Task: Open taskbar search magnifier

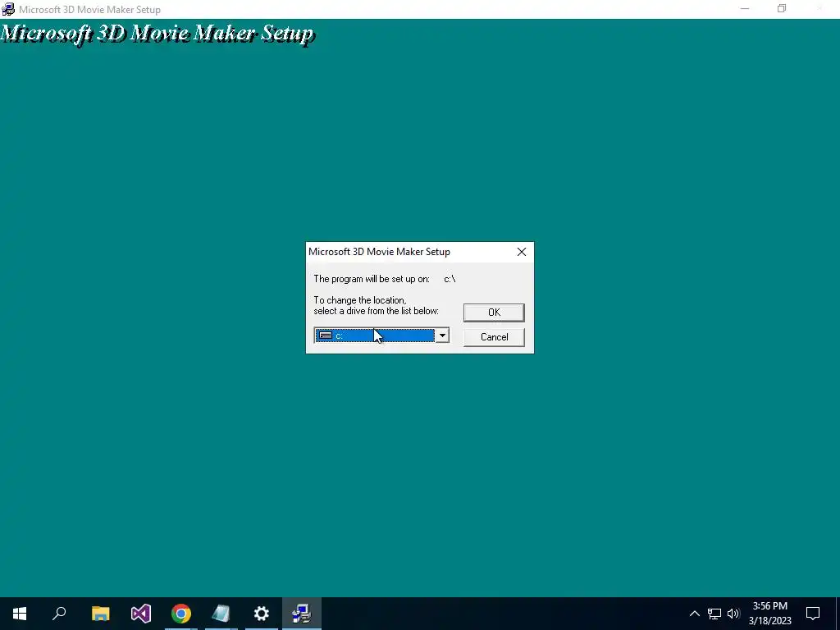Action: [x=59, y=614]
